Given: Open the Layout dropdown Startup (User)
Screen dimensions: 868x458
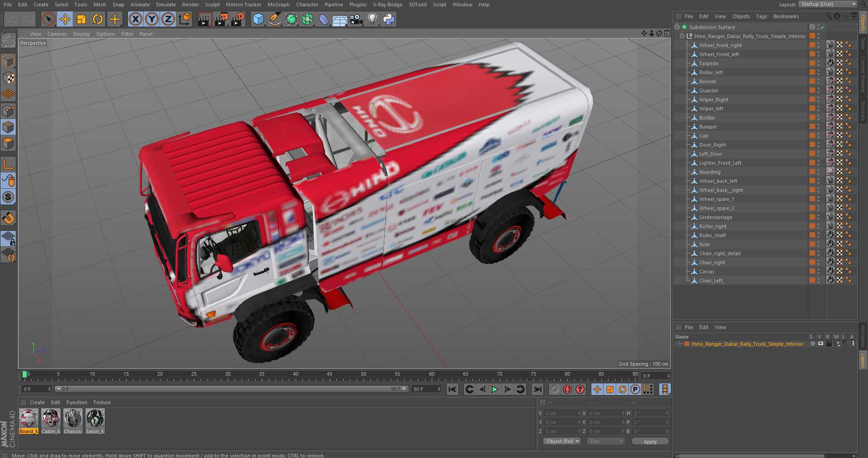Looking at the screenshot, I should pos(828,4).
